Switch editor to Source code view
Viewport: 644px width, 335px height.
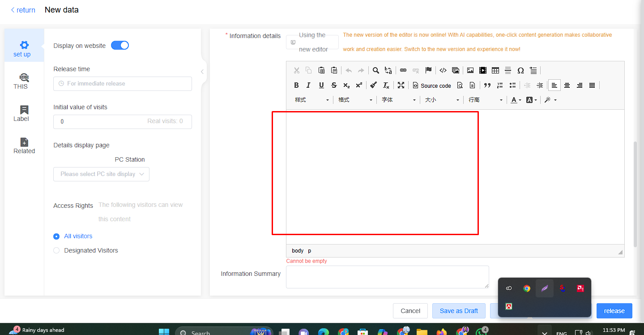[x=432, y=85]
